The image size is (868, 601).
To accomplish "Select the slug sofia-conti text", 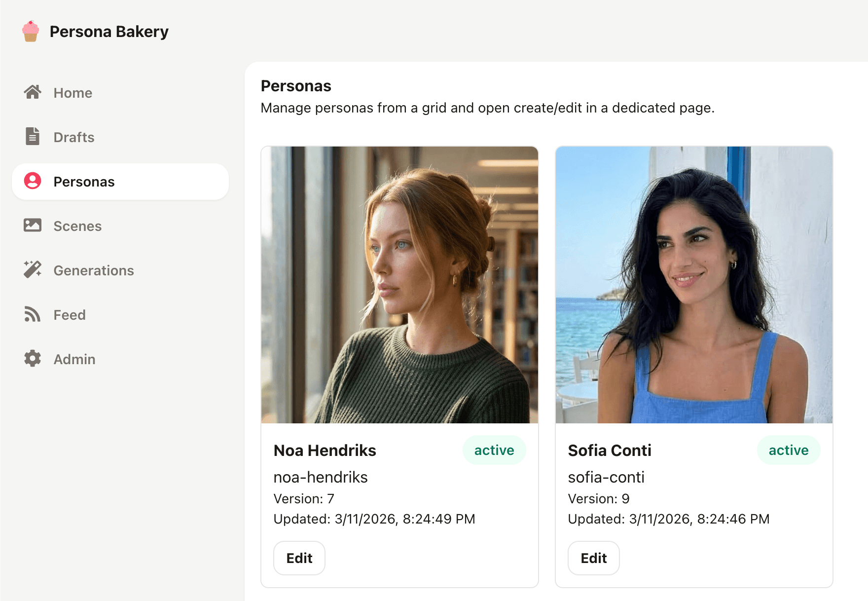I will pos(606,477).
